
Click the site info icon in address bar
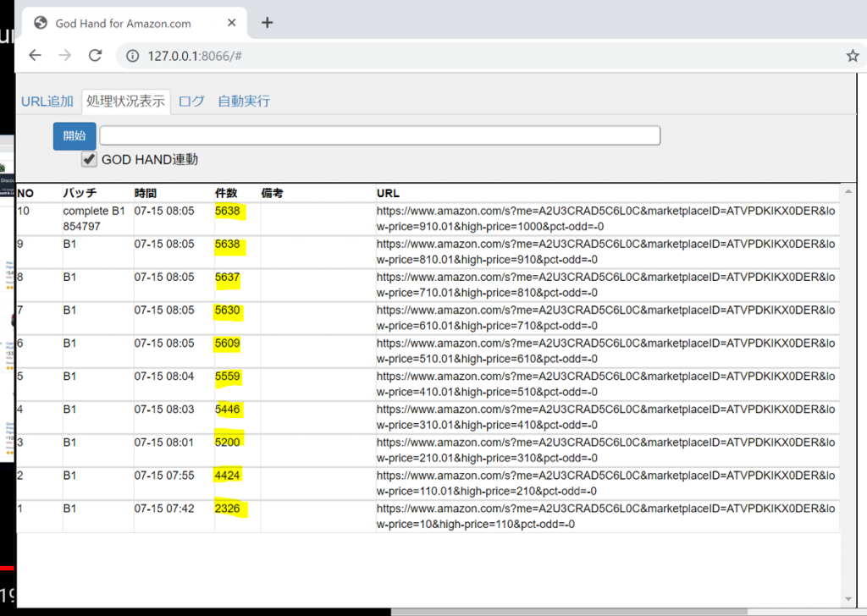click(x=133, y=56)
